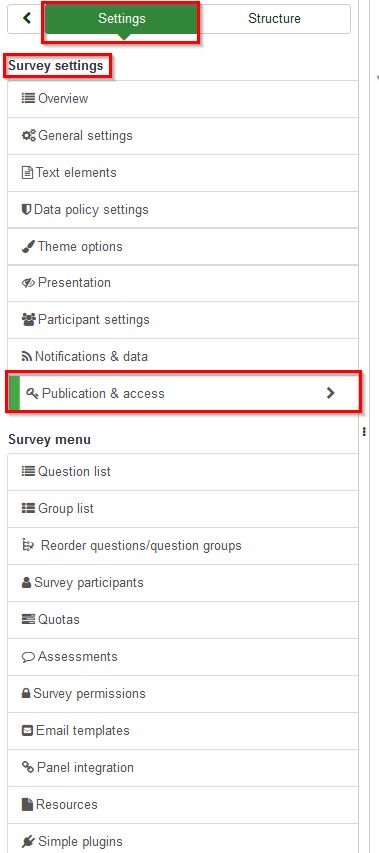Image resolution: width=379 pixels, height=853 pixels.
Task: Click the Participant settings people icon
Action: (x=28, y=319)
